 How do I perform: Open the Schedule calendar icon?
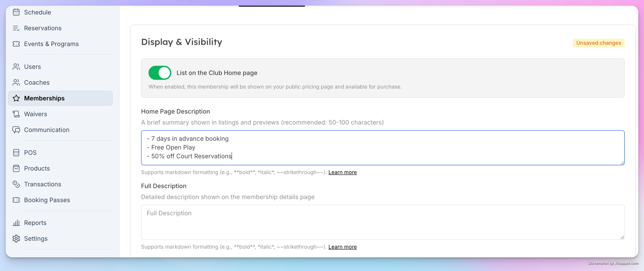[x=16, y=12]
